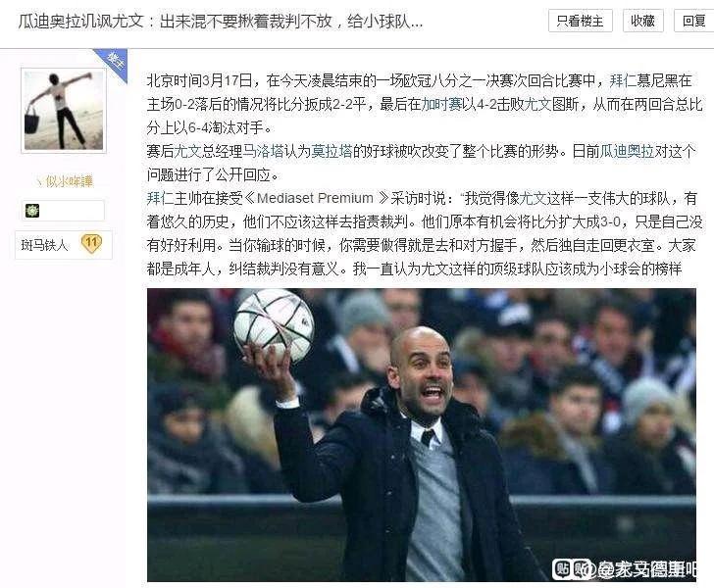Click the 马洛塔 name link

tap(263, 151)
